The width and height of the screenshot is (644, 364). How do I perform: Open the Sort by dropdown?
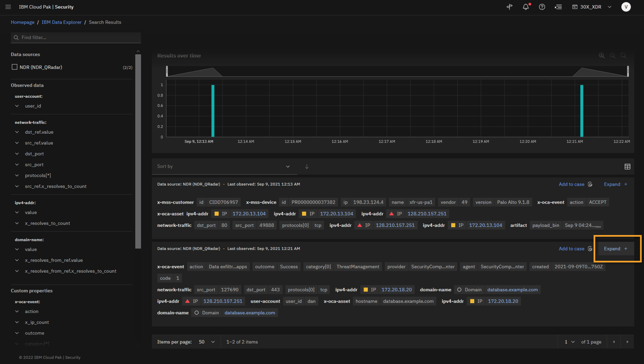224,166
